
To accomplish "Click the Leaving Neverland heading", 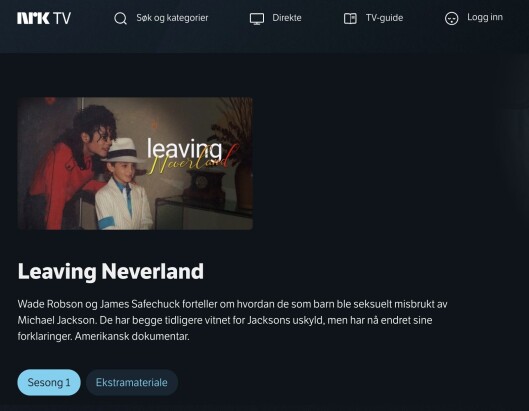I will [x=111, y=271].
